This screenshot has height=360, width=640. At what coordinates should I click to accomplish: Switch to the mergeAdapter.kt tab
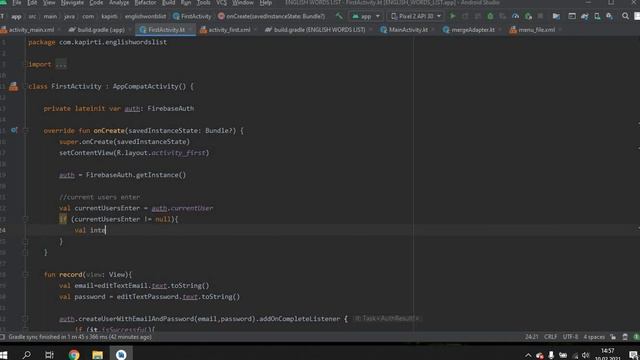[472, 30]
